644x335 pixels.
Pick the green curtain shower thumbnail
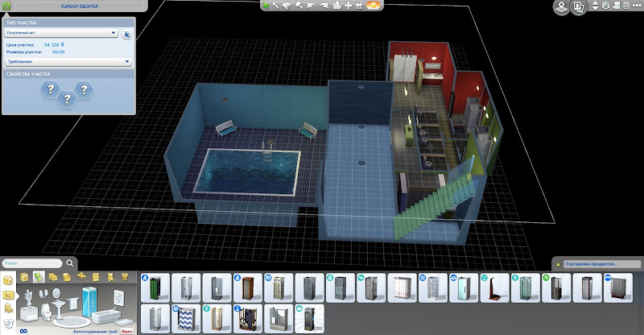(x=155, y=287)
